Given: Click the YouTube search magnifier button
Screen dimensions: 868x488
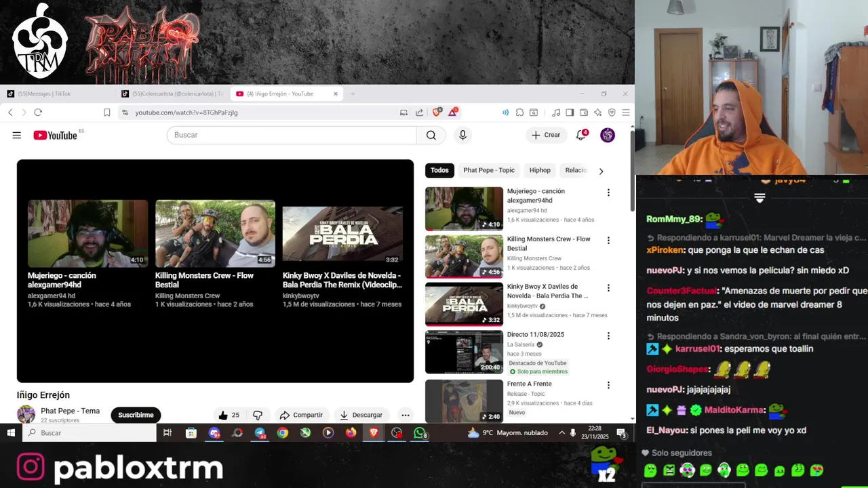Looking at the screenshot, I should (x=431, y=135).
